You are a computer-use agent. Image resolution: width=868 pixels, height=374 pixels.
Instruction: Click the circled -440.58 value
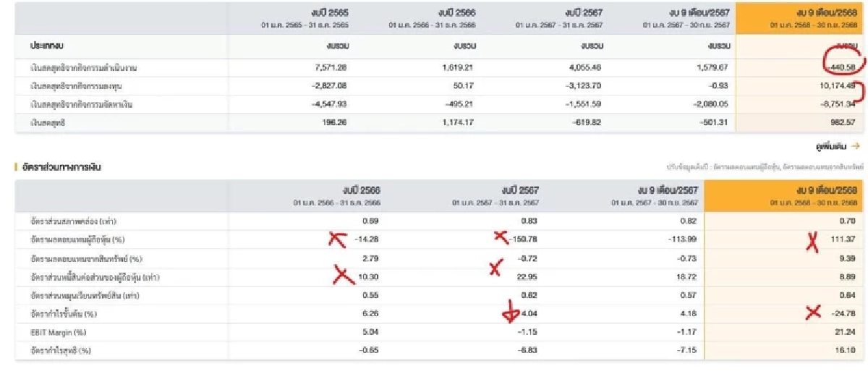(840, 68)
